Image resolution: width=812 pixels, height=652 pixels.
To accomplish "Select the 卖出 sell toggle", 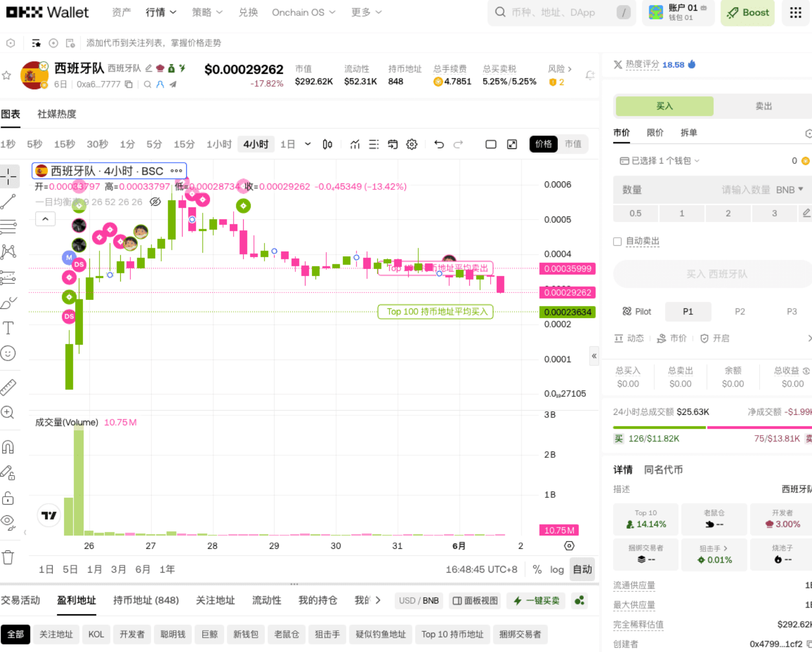I will [x=764, y=106].
